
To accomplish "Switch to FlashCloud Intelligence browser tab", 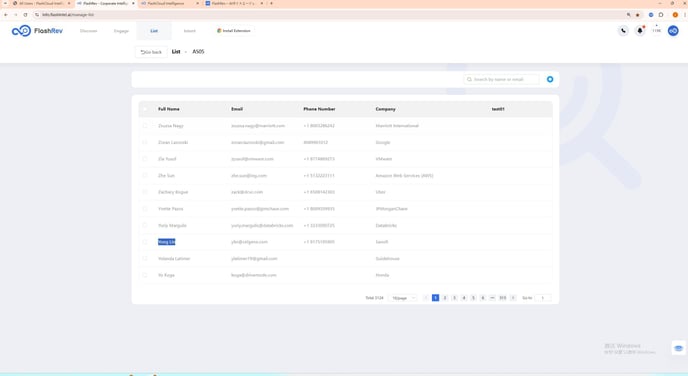I will (169, 3).
